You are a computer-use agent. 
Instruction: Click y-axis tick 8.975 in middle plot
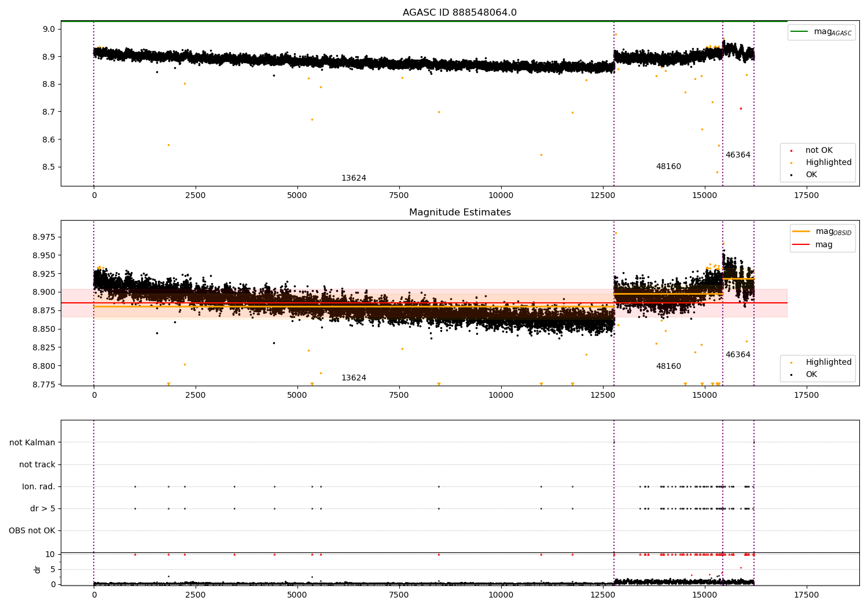point(45,237)
